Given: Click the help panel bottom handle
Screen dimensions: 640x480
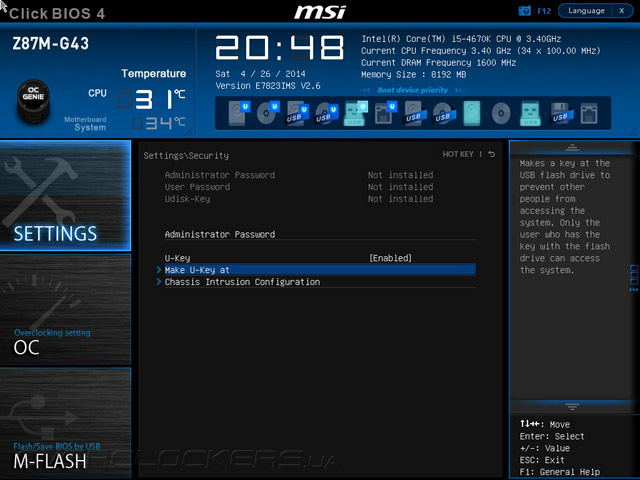Looking at the screenshot, I should [x=572, y=407].
